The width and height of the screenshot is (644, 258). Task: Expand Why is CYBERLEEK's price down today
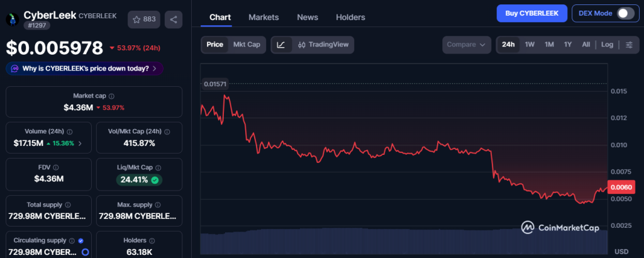[x=85, y=69]
